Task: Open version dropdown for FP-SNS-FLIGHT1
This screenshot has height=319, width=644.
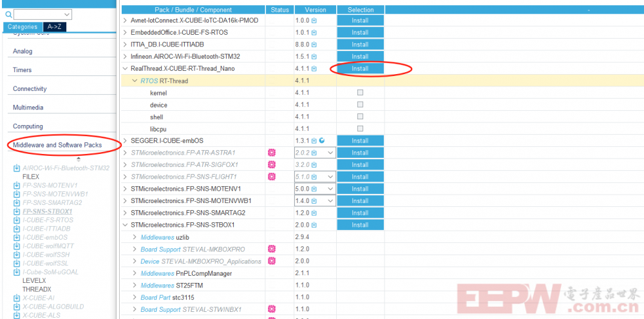Action: (x=330, y=177)
